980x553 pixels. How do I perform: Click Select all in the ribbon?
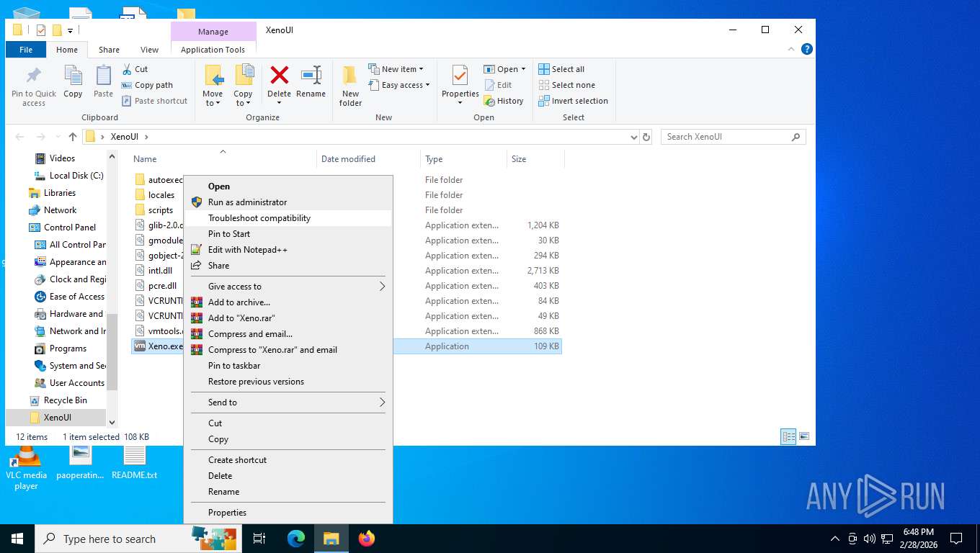(562, 69)
